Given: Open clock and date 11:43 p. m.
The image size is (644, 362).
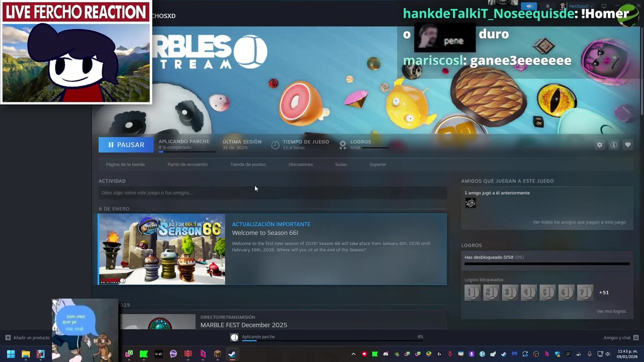Looking at the screenshot, I should tap(628, 354).
